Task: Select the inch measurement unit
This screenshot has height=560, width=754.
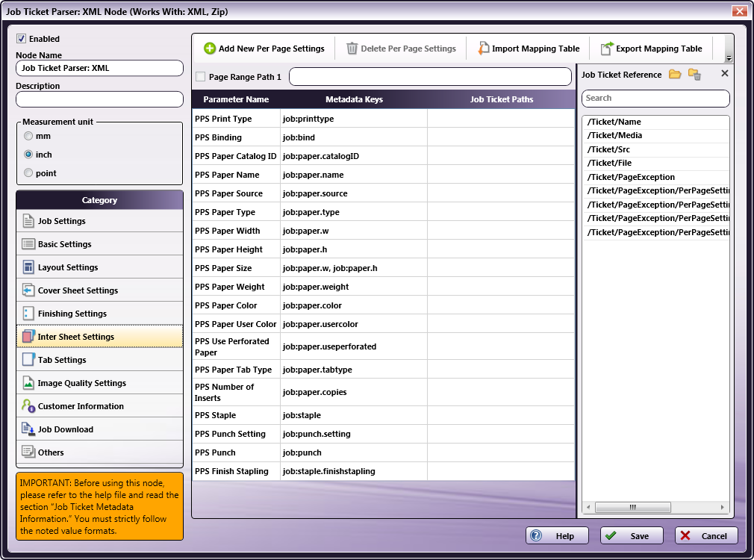Action: point(28,155)
